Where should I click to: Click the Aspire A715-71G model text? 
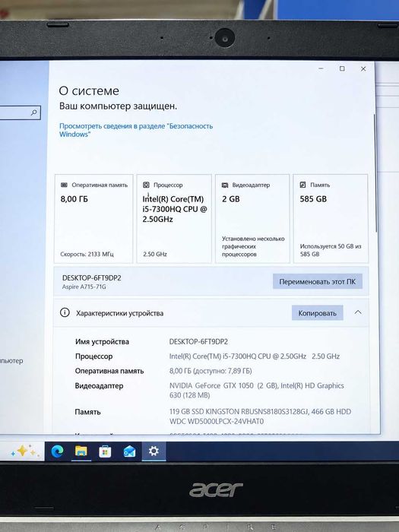point(84,287)
